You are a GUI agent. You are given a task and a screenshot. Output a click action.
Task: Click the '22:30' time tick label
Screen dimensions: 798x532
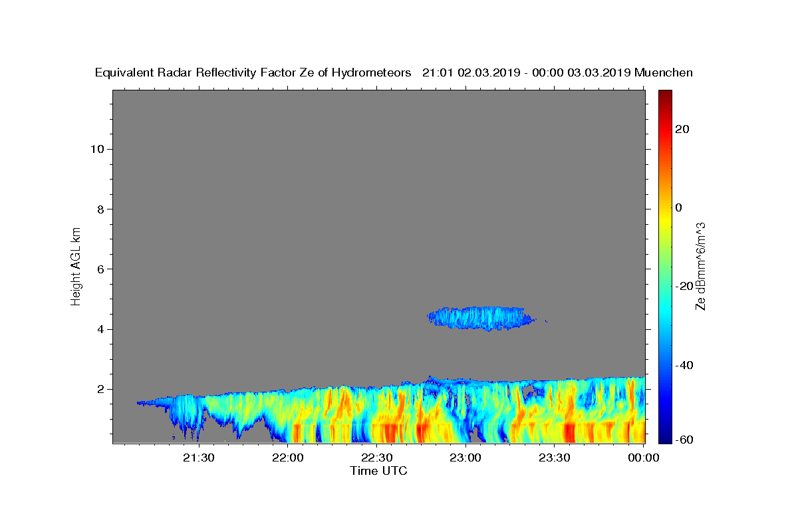(x=376, y=458)
